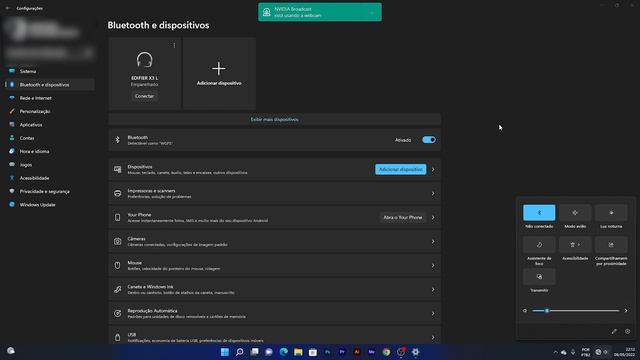Screen dimensions: 640x360
Task: Open taskbar Search magnifier
Action: pos(240,352)
